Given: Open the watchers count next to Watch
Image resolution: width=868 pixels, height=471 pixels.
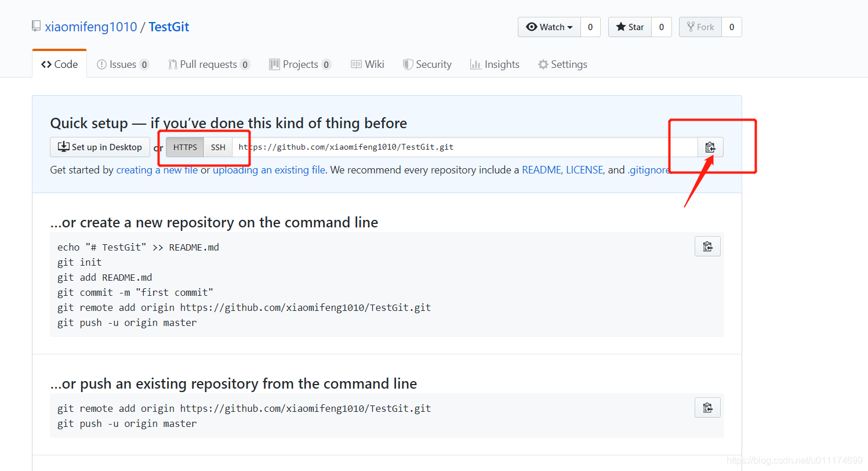Looking at the screenshot, I should [x=590, y=27].
